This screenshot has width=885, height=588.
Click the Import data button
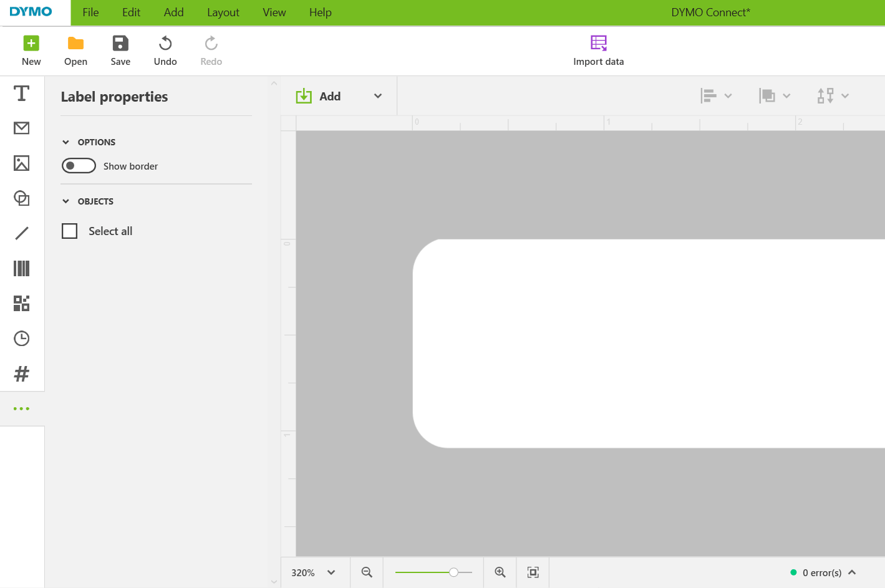598,51
